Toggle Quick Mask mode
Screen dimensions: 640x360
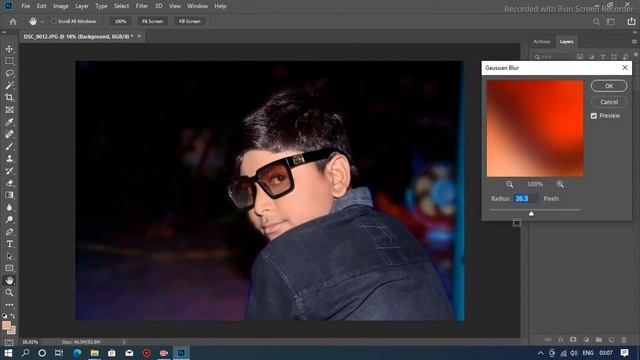(9, 342)
